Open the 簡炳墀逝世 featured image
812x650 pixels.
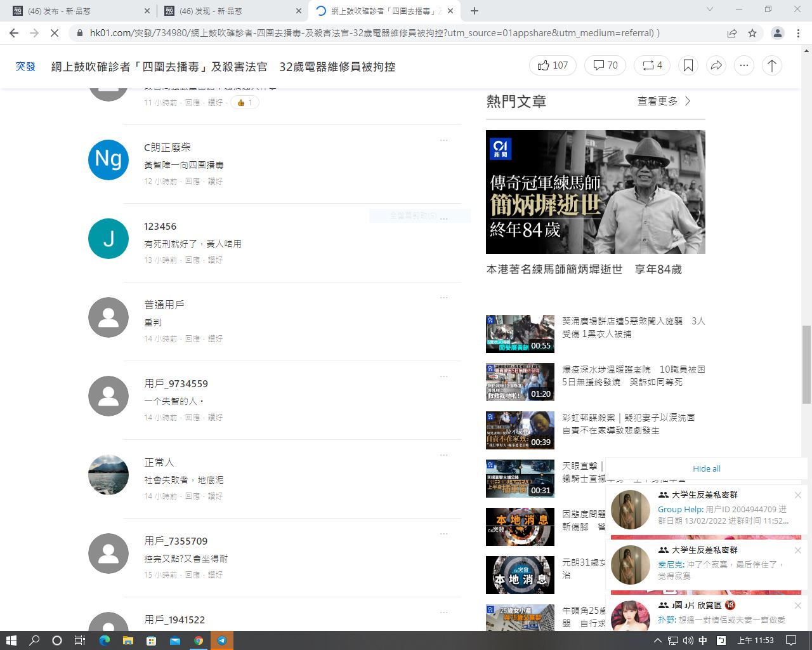tap(596, 192)
